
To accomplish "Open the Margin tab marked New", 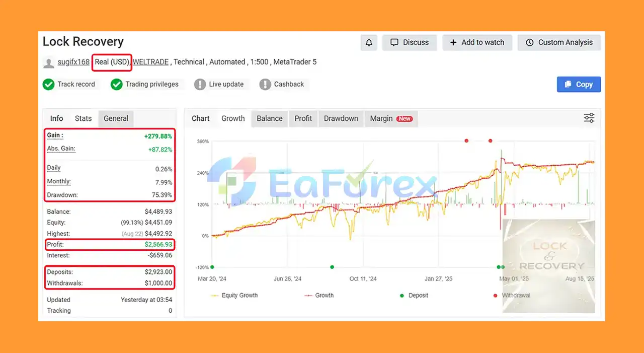I will [x=391, y=118].
